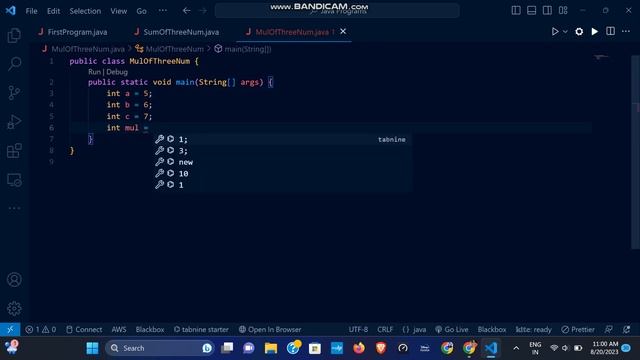640x360 pixels.
Task: Open the Extensions view
Action: pos(14,151)
